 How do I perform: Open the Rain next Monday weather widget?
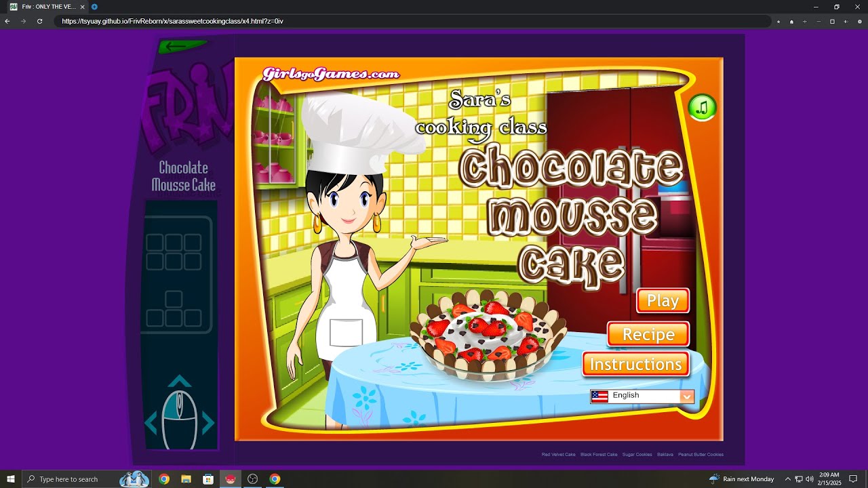point(741,479)
